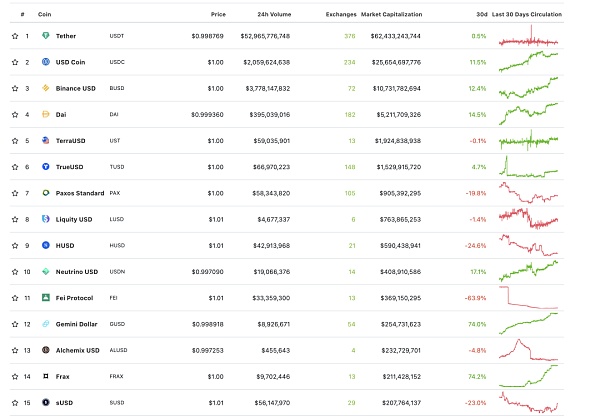Click the Tether coin logo icon
Viewport: 600px width, 417px height.
[x=46, y=36]
